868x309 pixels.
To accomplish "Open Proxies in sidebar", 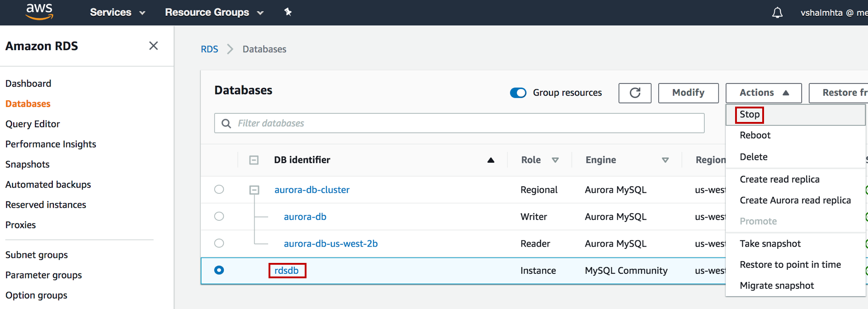I will (x=20, y=225).
